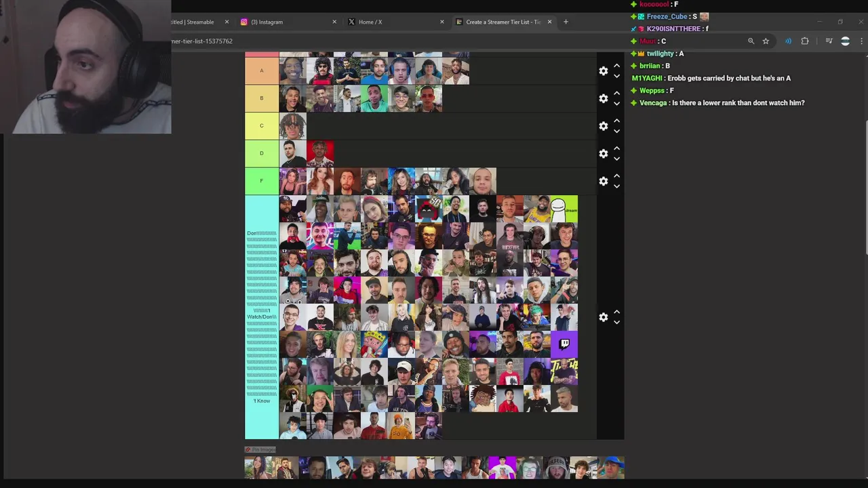Open the browser profile avatar

845,41
